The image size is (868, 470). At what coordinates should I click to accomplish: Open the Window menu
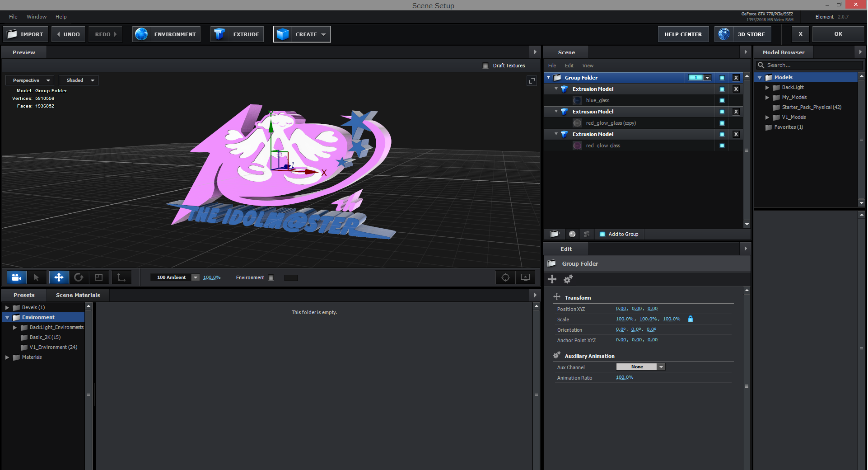36,17
